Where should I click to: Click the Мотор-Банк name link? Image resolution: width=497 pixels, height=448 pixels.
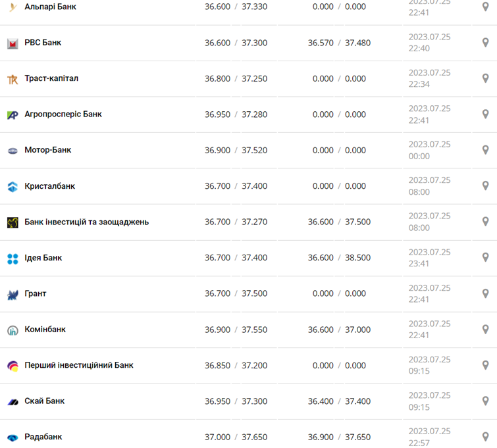47,150
